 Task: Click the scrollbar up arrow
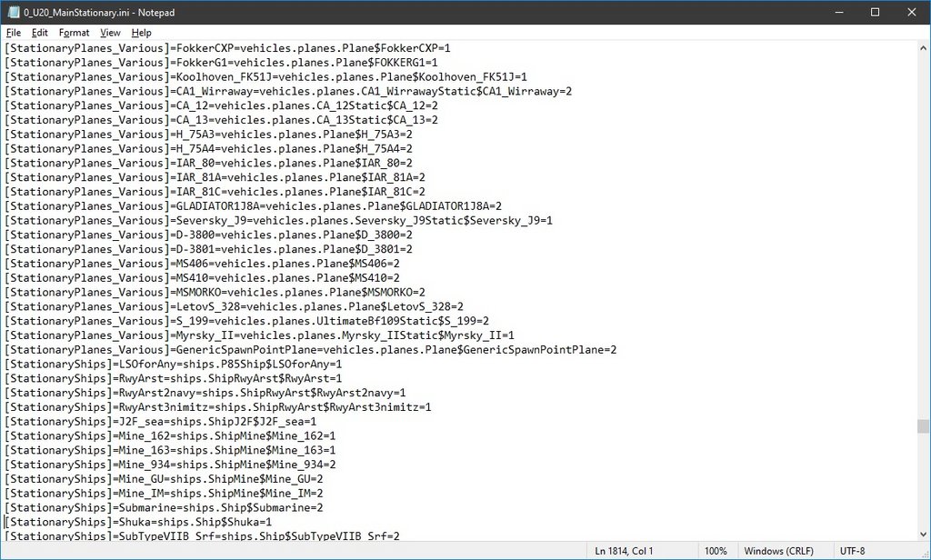point(923,48)
